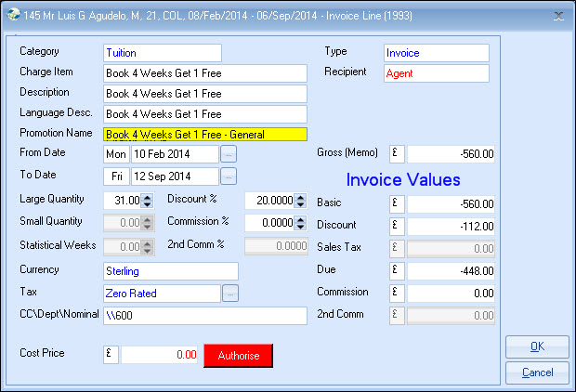Click the Currency field showing Sterling
Image resolution: width=576 pixels, height=392 pixels.
pos(170,271)
